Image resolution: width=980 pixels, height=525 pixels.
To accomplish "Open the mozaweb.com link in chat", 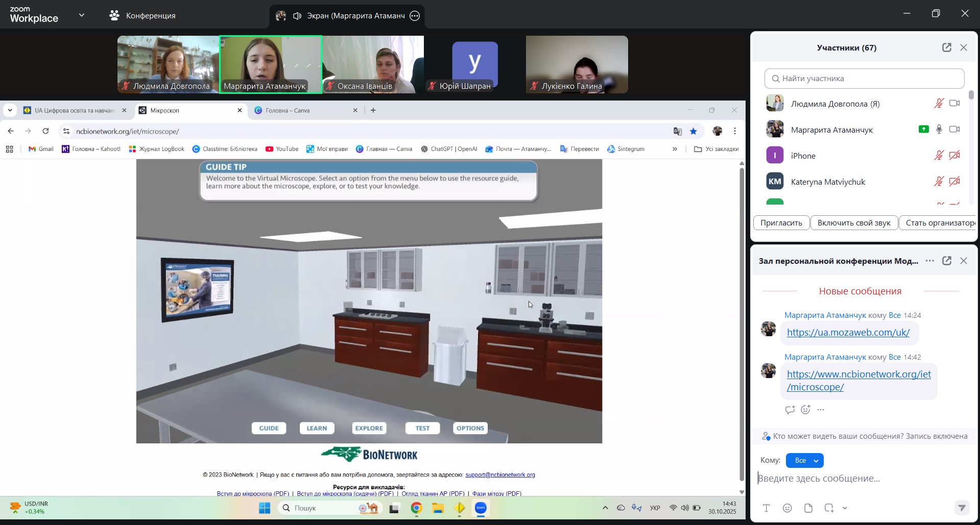I will point(848,333).
